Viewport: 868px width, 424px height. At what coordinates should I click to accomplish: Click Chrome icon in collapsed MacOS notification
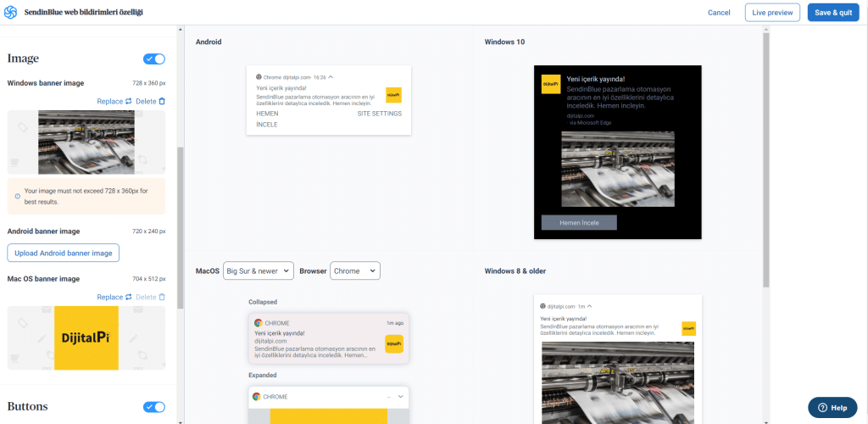tap(258, 323)
